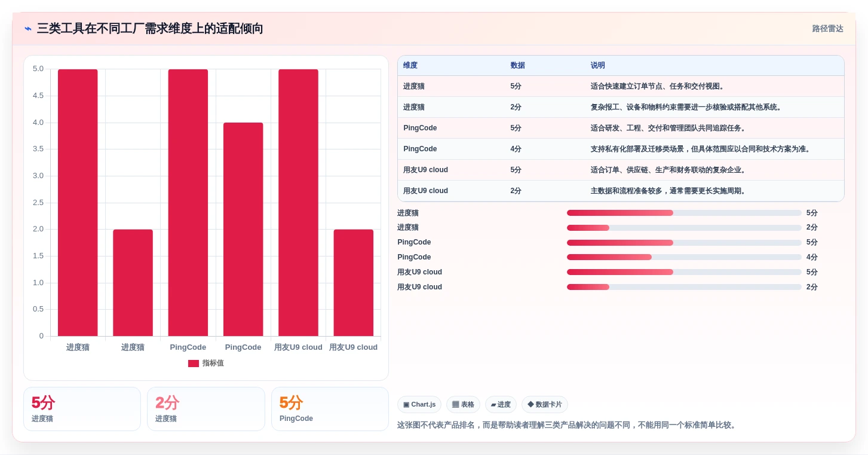868x455 pixels.
Task: Click the title 三类工具在不同工厂需求维度上的适配倾向
Action: click(x=150, y=29)
